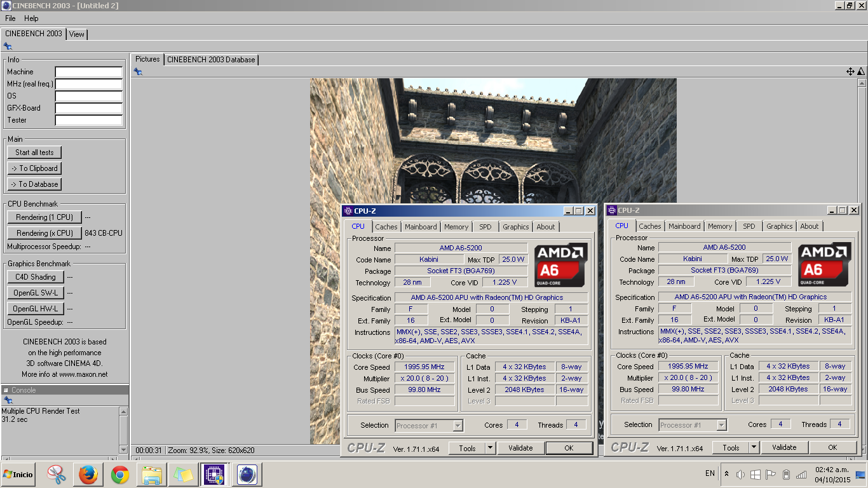Switch to CPU-Z via its taskbar icon
Image resolution: width=868 pixels, height=488 pixels.
click(x=215, y=475)
